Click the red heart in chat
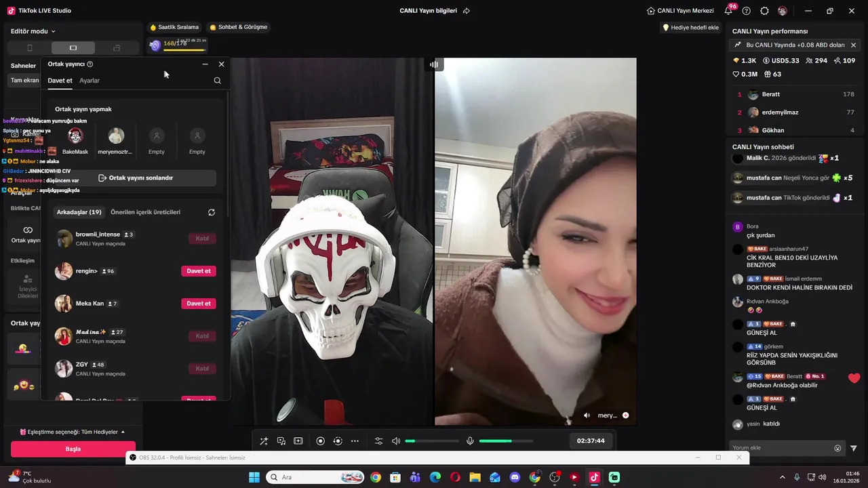 click(x=854, y=378)
